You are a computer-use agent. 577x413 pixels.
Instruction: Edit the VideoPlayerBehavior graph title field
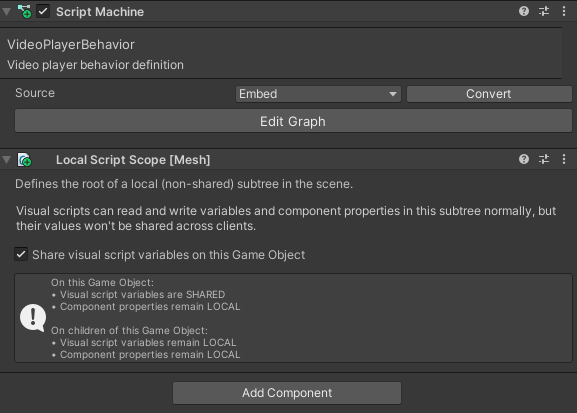(71, 45)
